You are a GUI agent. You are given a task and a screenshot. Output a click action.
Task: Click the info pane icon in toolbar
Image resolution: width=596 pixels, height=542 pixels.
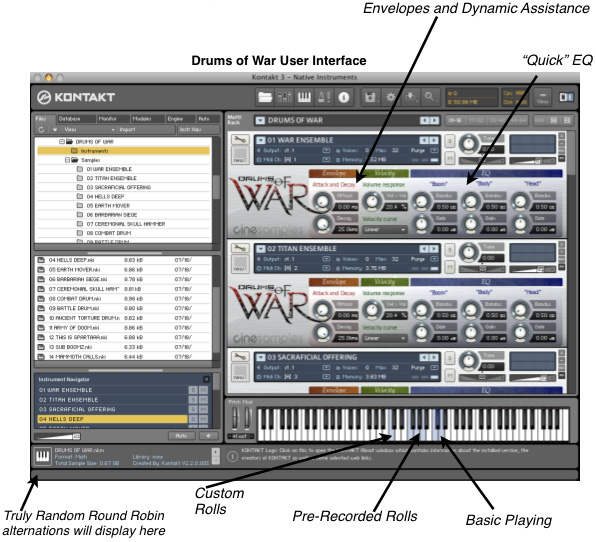tap(344, 97)
